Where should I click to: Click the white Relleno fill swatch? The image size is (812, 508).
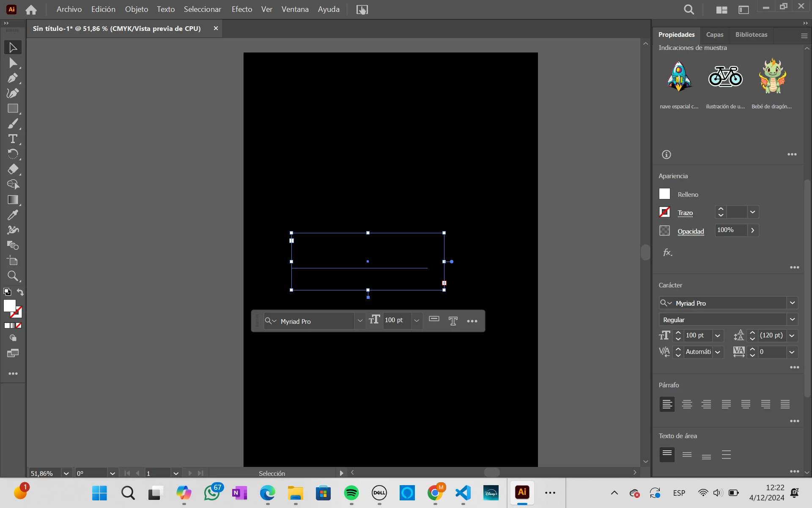pyautogui.click(x=664, y=194)
